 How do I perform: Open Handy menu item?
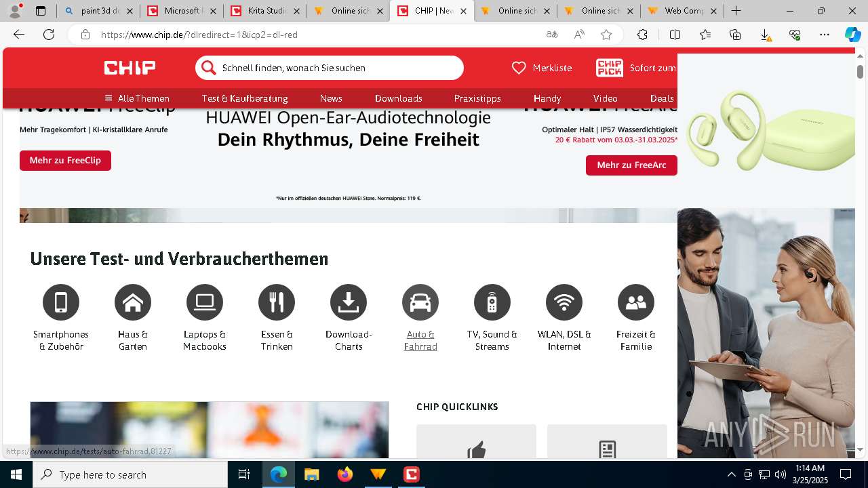click(547, 98)
